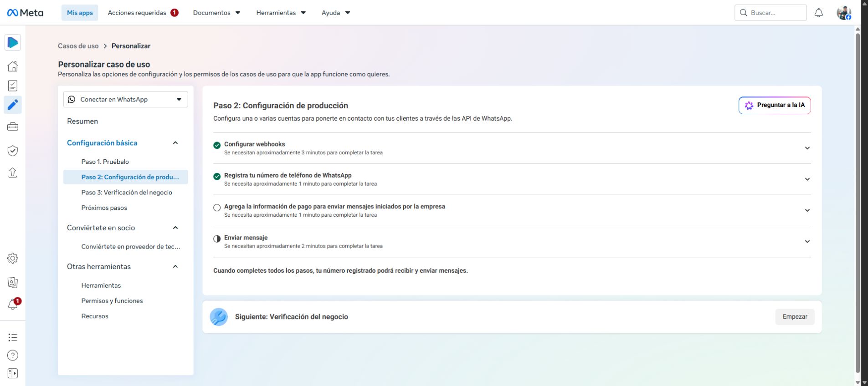Open Paso 3: Verificación del negocio
Image resolution: width=868 pixels, height=386 pixels.
point(127,193)
